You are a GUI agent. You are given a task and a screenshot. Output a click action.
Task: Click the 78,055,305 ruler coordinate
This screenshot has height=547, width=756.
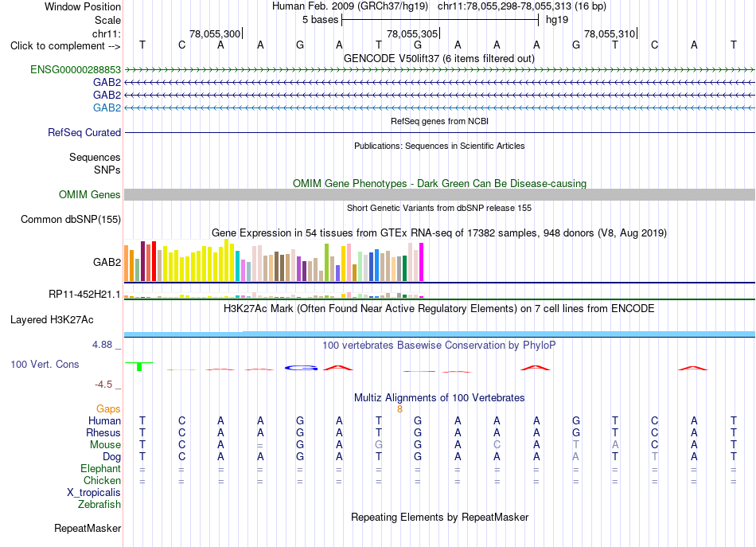pyautogui.click(x=412, y=33)
